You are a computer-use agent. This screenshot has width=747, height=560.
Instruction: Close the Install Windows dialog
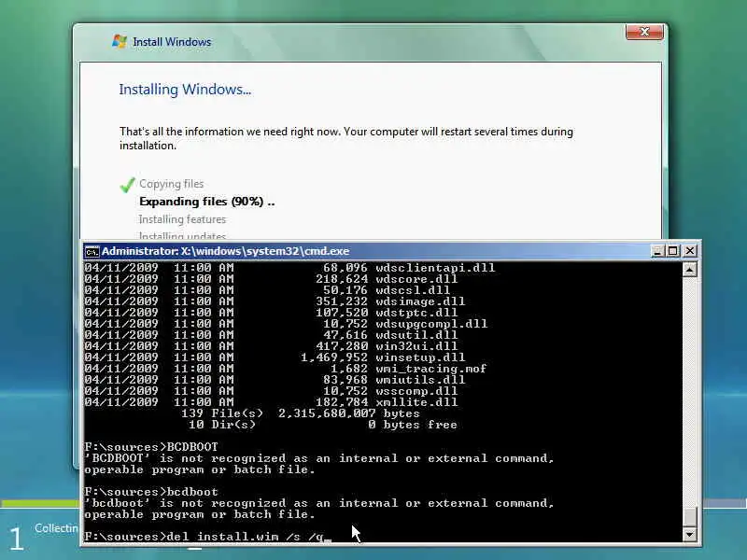644,32
